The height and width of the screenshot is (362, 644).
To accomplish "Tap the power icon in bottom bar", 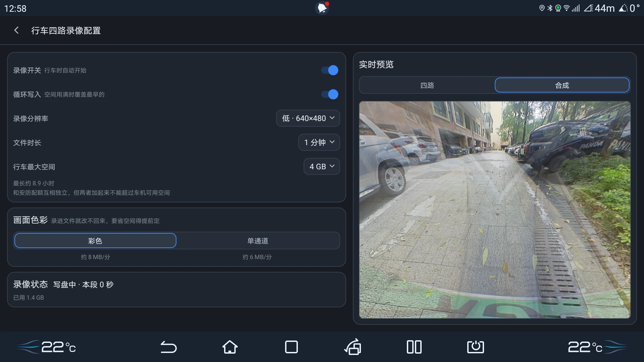I will pos(476,347).
